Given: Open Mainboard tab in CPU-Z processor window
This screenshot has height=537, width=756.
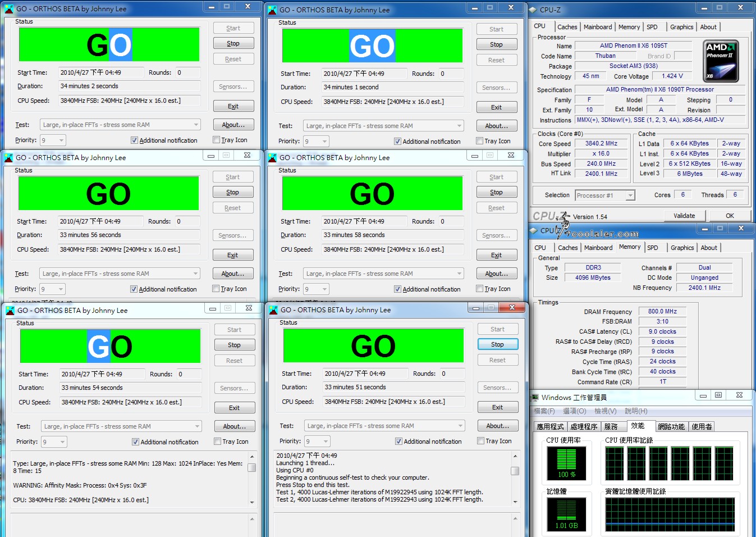Looking at the screenshot, I should point(598,27).
